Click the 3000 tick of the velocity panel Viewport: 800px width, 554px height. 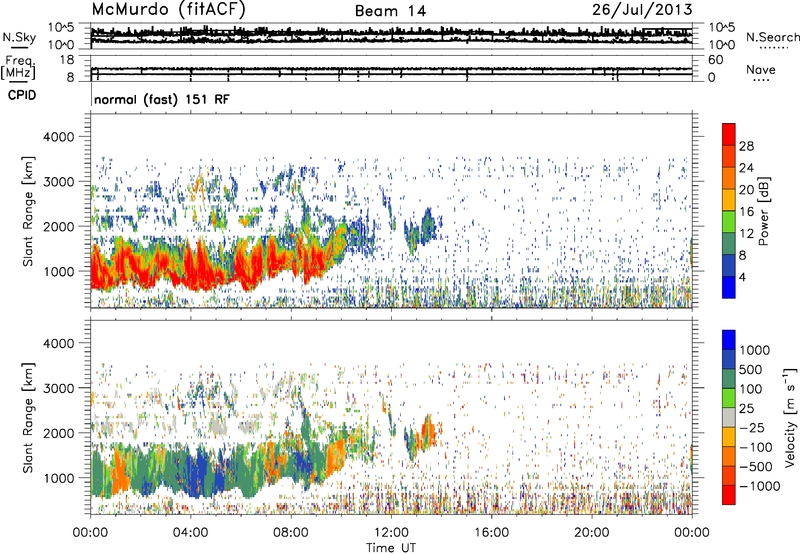58,388
